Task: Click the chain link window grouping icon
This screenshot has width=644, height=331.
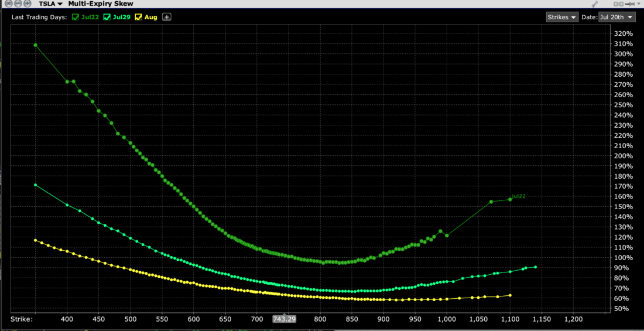Action: point(619,4)
